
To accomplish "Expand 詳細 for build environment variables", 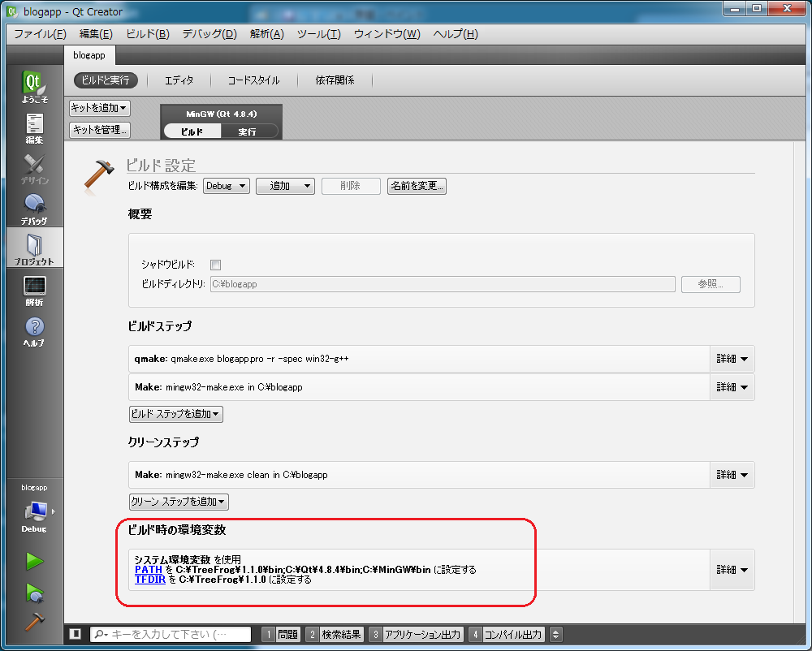I will click(x=732, y=570).
